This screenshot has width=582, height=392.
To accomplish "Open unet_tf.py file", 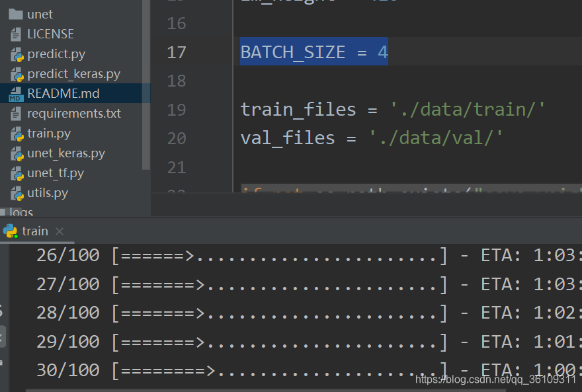I will point(56,173).
